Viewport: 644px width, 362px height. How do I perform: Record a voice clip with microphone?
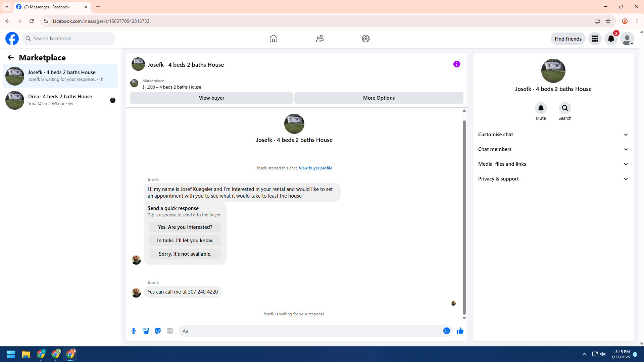(134, 331)
